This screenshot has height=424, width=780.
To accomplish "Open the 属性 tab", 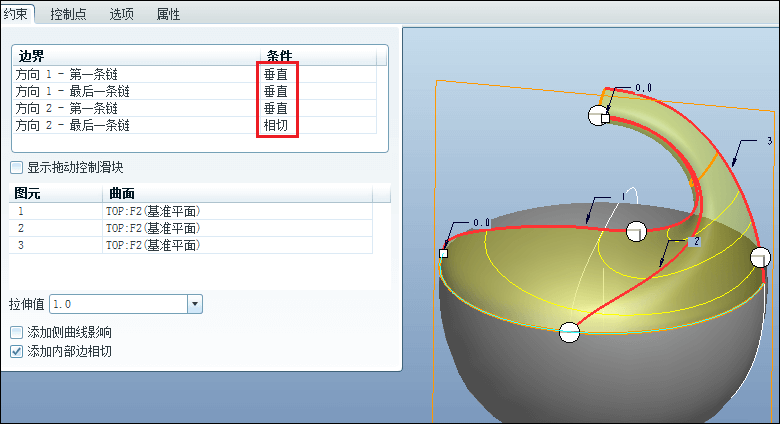I will click(168, 14).
